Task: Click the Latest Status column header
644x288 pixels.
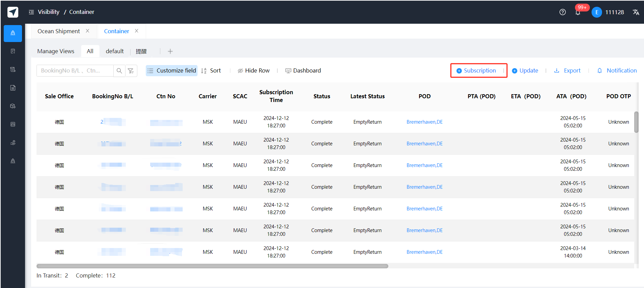Action: click(368, 96)
